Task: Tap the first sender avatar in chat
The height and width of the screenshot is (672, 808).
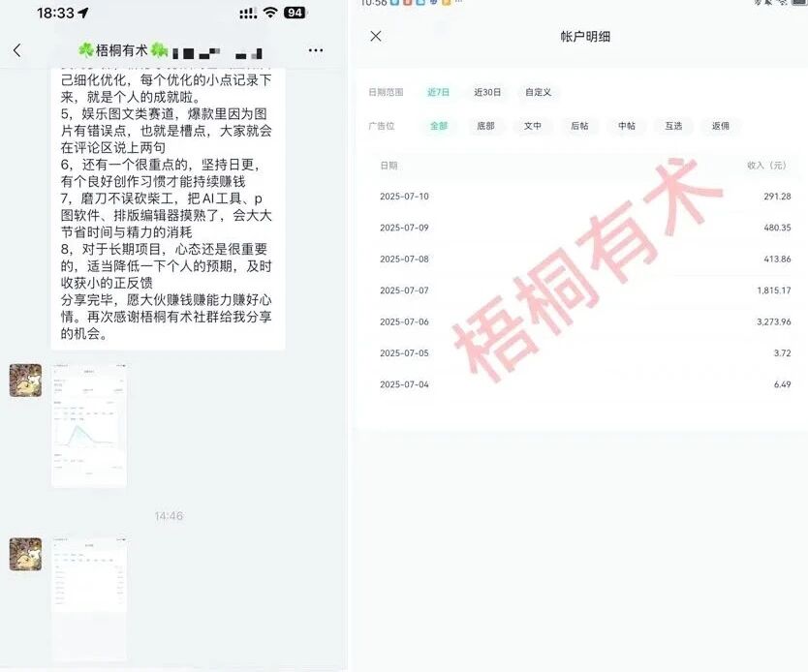Action: (x=25, y=381)
